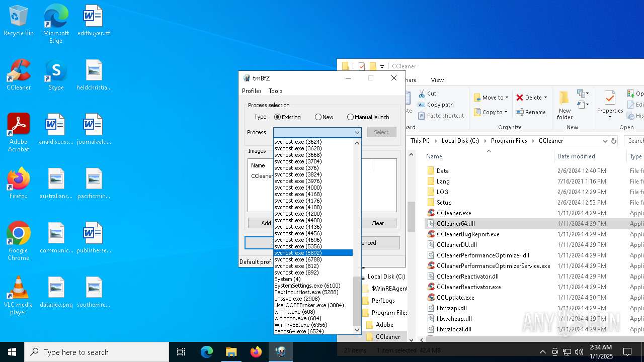
Task: Open Adobe Acrobat desktop shortcut
Action: [x=18, y=133]
